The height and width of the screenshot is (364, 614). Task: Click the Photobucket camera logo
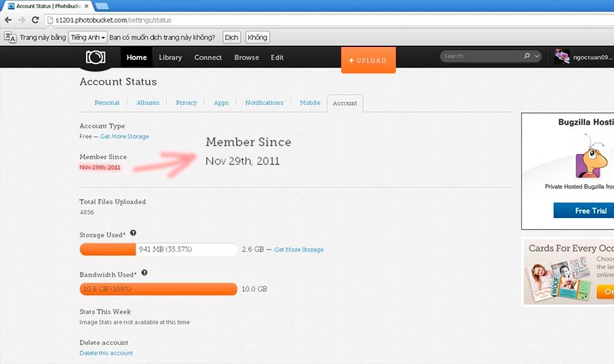click(x=96, y=57)
